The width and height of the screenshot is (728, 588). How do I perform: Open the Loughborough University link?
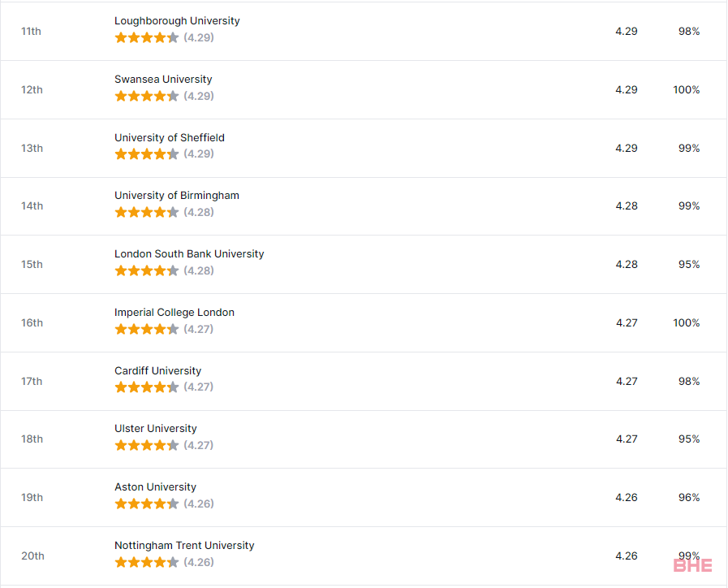pyautogui.click(x=177, y=21)
